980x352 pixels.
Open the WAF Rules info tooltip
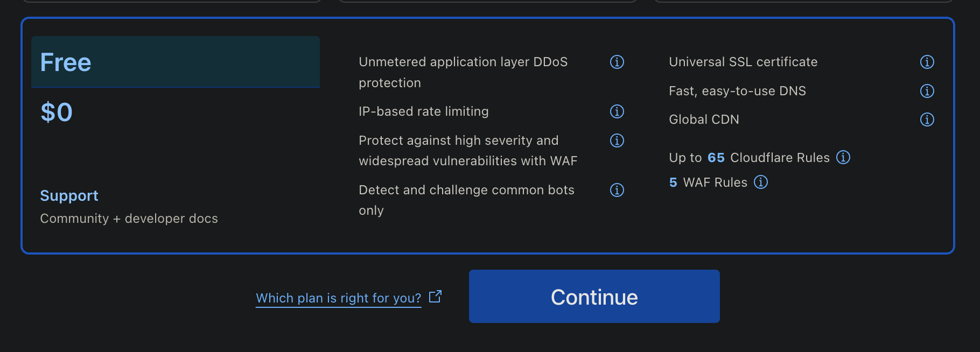tap(761, 182)
